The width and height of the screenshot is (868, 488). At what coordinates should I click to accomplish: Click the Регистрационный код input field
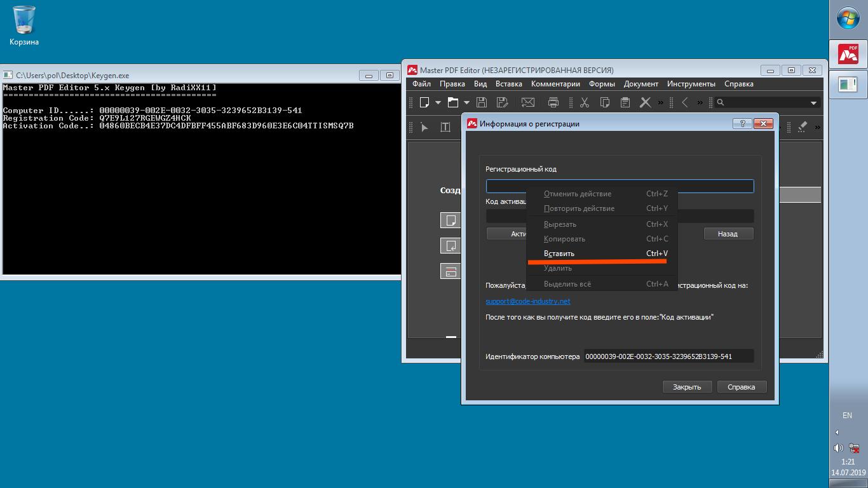coord(620,186)
